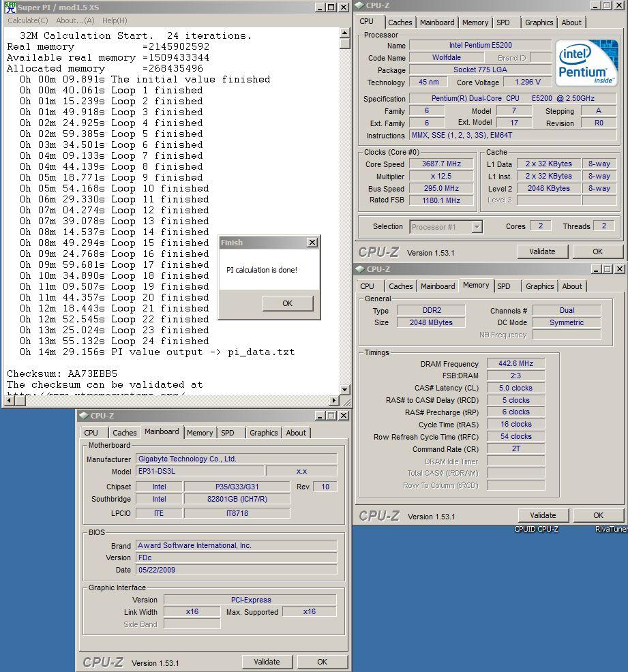The image size is (628, 672).
Task: Close the Finish dialog with X
Action: 312,243
